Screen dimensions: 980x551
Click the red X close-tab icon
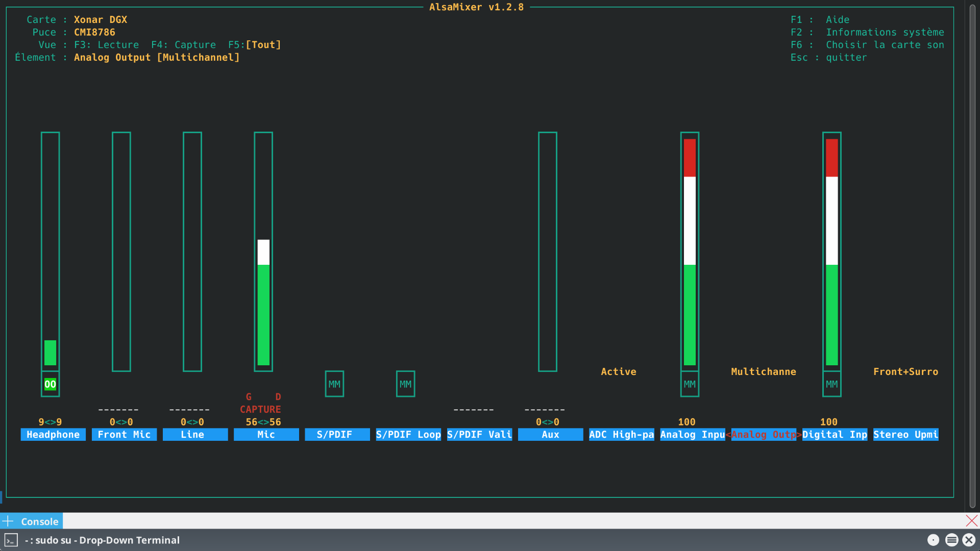point(971,521)
